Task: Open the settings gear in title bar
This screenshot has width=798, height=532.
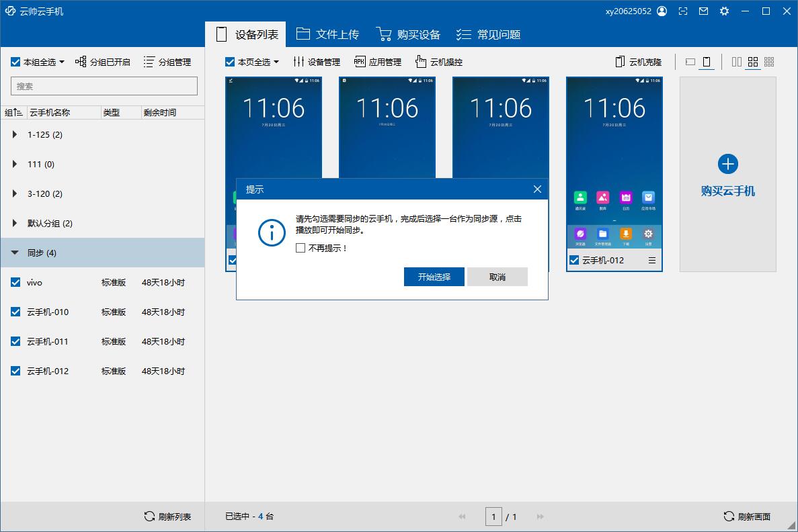Action: [x=724, y=11]
